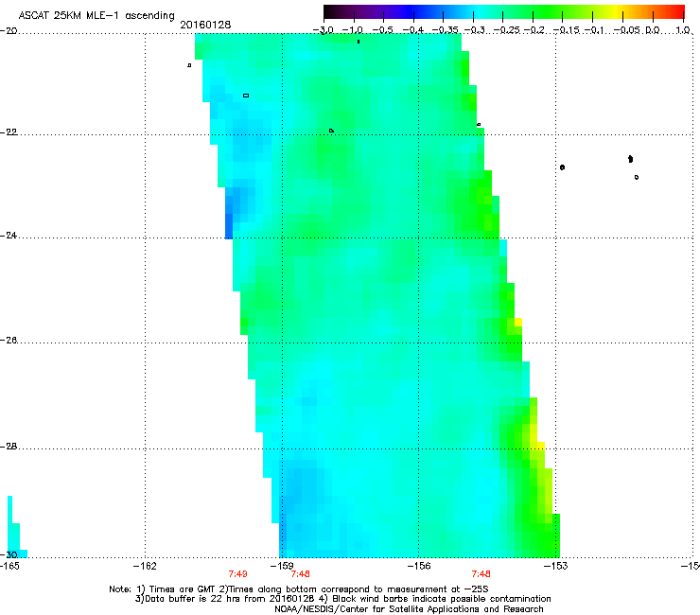700x615 pixels.
Task: Click the 'Data buffer is 22 hrs' note line
Action: pyautogui.click(x=342, y=599)
